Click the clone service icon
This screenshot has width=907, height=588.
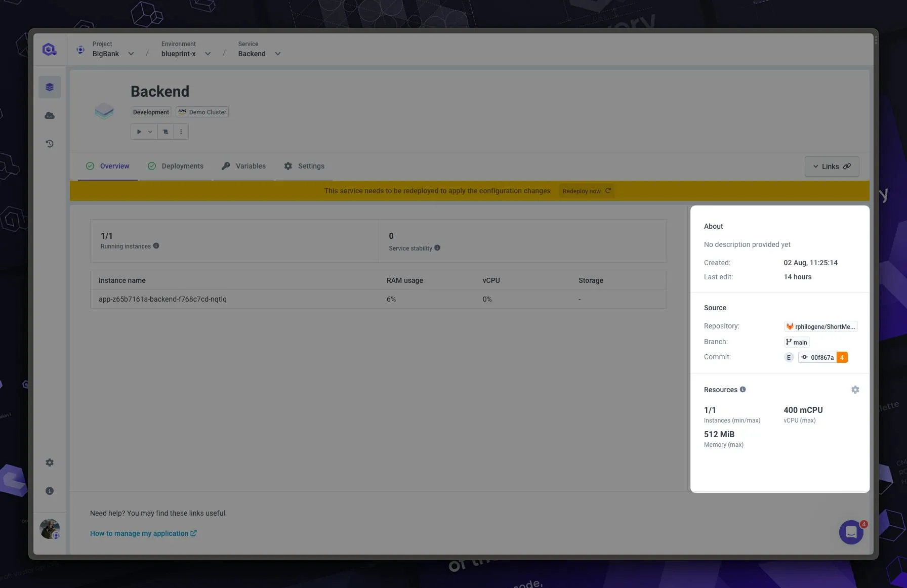coord(165,132)
